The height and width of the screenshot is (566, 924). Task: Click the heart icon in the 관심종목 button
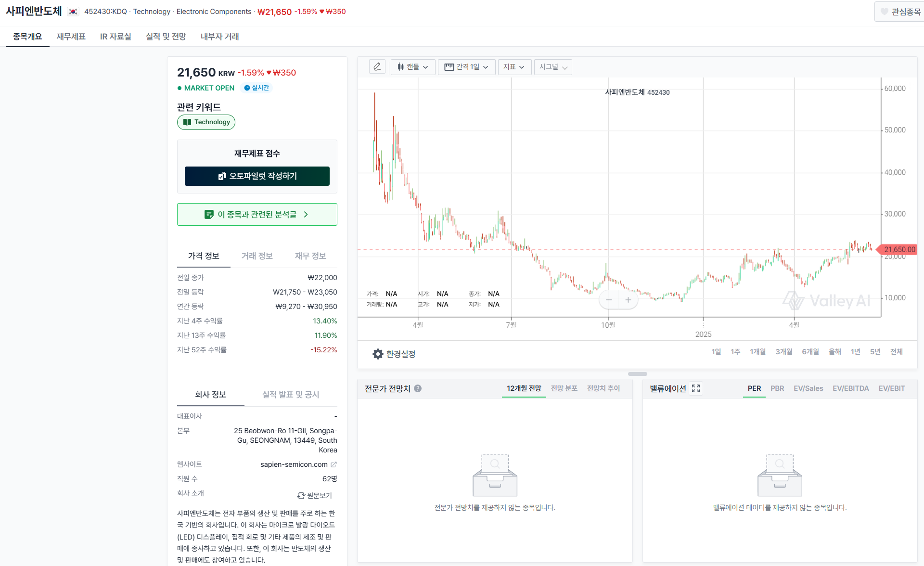pos(885,12)
